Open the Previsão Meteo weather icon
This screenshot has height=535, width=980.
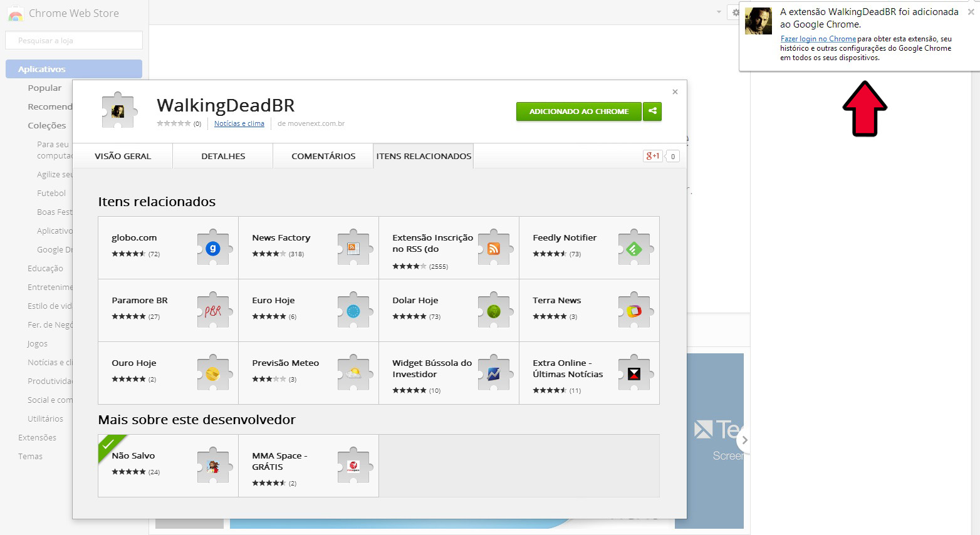tap(353, 373)
